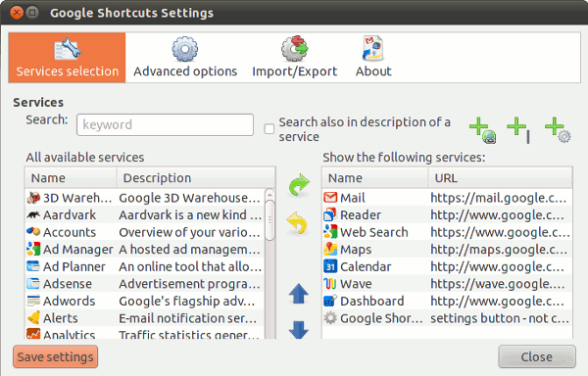Click the 3D Warehouse service icon
This screenshot has width=588, height=376.
33,198
